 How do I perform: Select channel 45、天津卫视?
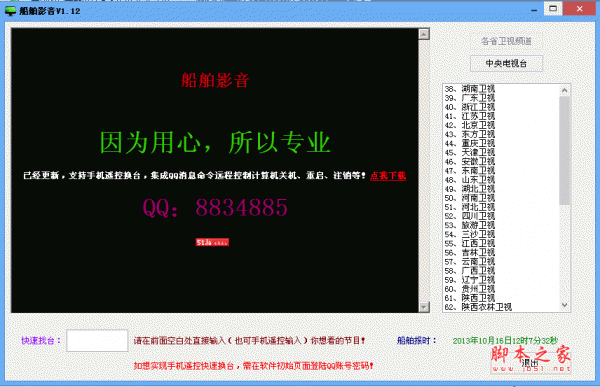470,152
